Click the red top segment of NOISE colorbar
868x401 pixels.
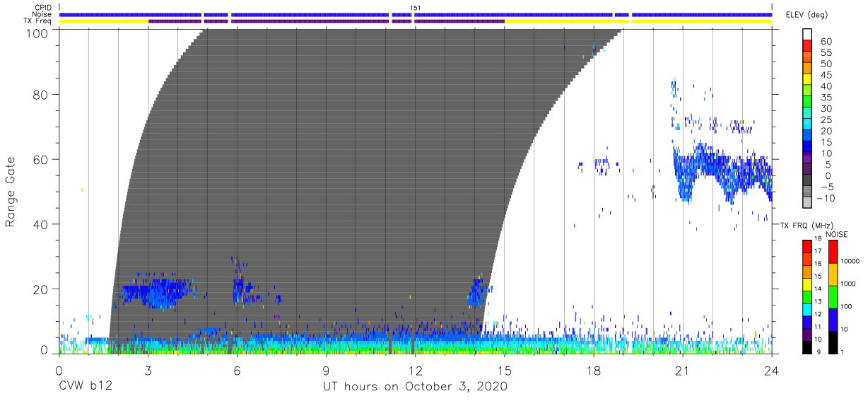point(833,252)
